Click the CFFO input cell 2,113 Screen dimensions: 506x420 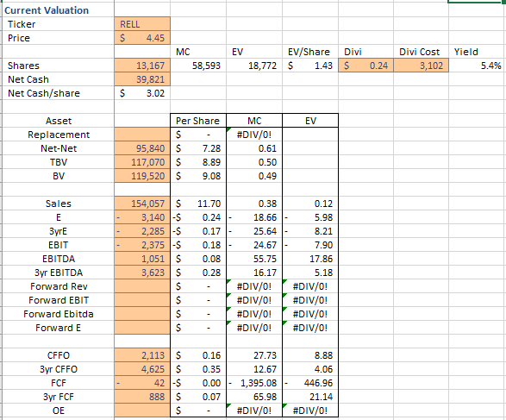point(142,355)
